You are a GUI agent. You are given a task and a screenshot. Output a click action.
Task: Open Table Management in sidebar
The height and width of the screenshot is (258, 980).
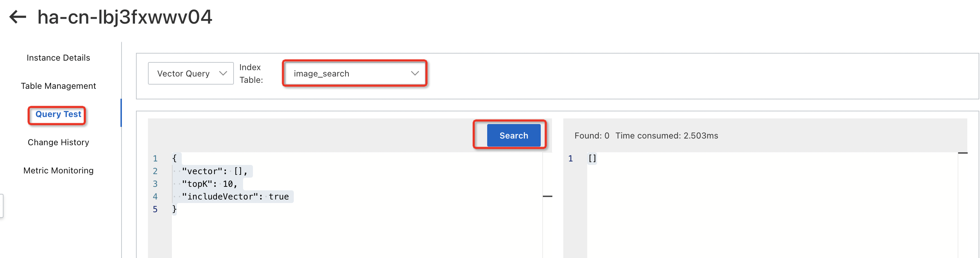point(58,86)
